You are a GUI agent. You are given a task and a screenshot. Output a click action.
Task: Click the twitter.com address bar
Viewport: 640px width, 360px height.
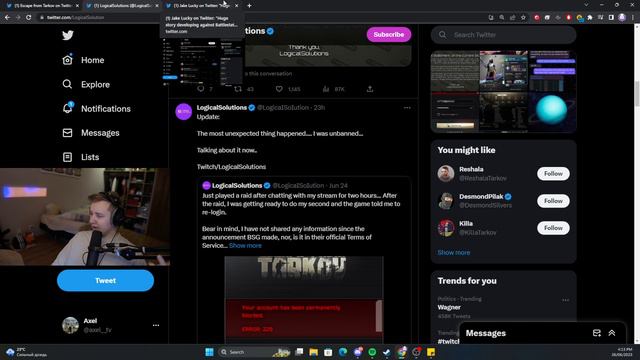[261, 18]
